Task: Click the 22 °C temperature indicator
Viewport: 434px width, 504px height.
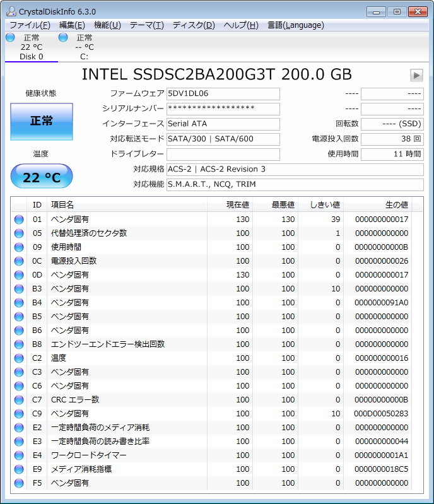Action: pos(42,177)
